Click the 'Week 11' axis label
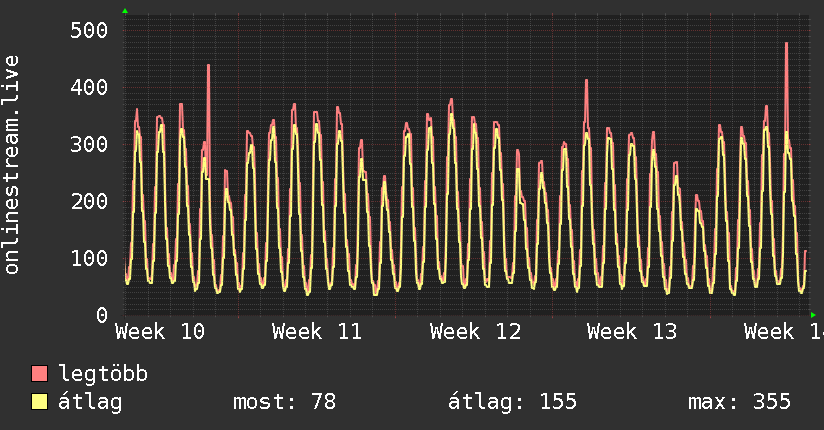Viewport: 824px width, 430px height. coord(317,332)
